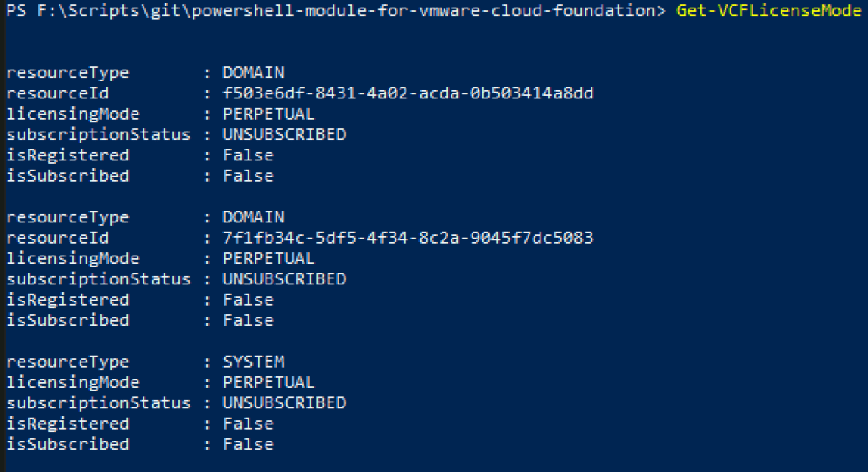Click DOMAIN value above resource ID 7f1fb34c

coord(254,217)
